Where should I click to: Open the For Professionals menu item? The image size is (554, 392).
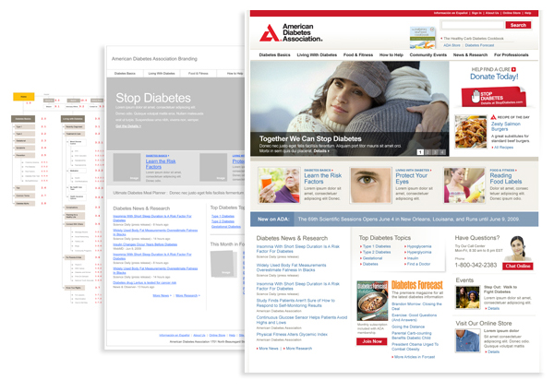point(512,55)
